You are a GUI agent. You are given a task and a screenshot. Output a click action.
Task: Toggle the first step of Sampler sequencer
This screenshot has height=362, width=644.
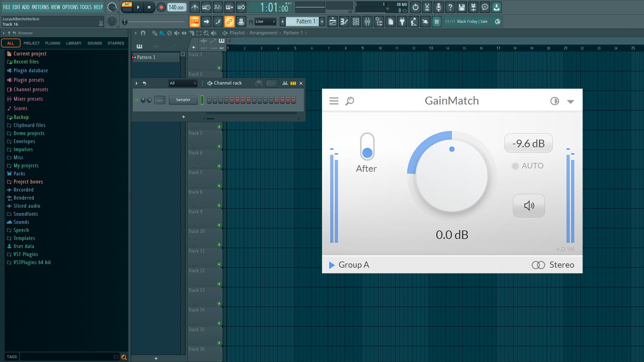[209, 100]
